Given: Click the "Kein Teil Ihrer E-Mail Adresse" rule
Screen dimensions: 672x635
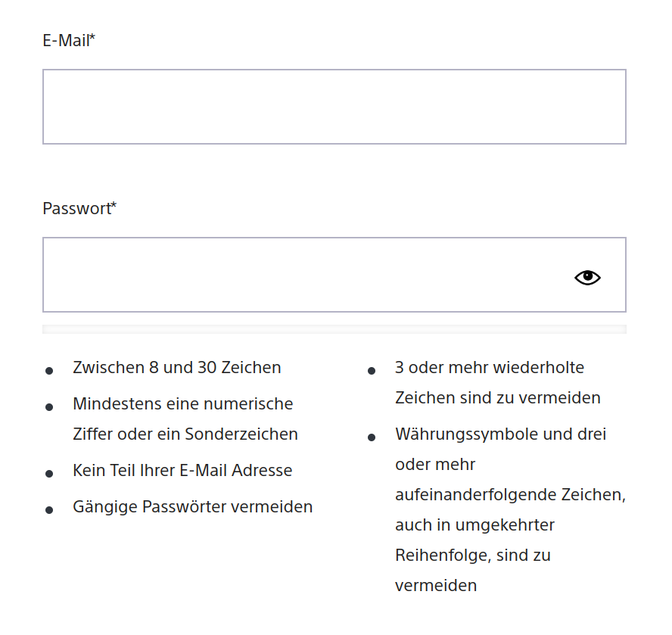Looking at the screenshot, I should 182,470.
